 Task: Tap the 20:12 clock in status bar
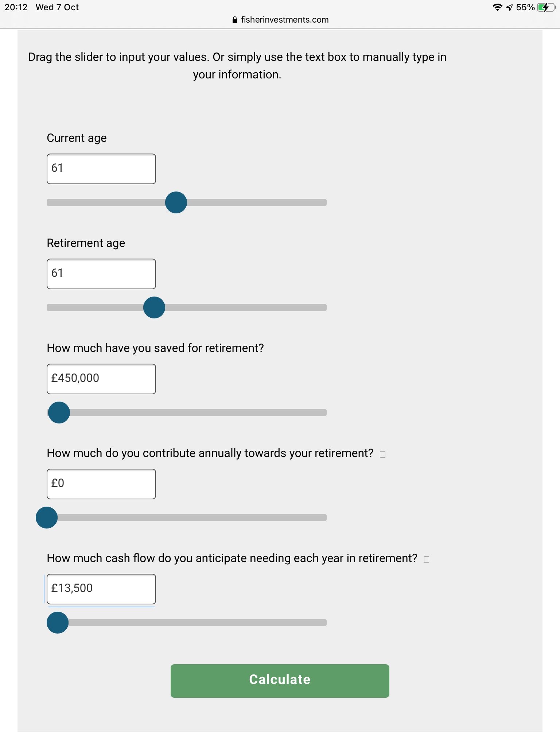[16, 7]
